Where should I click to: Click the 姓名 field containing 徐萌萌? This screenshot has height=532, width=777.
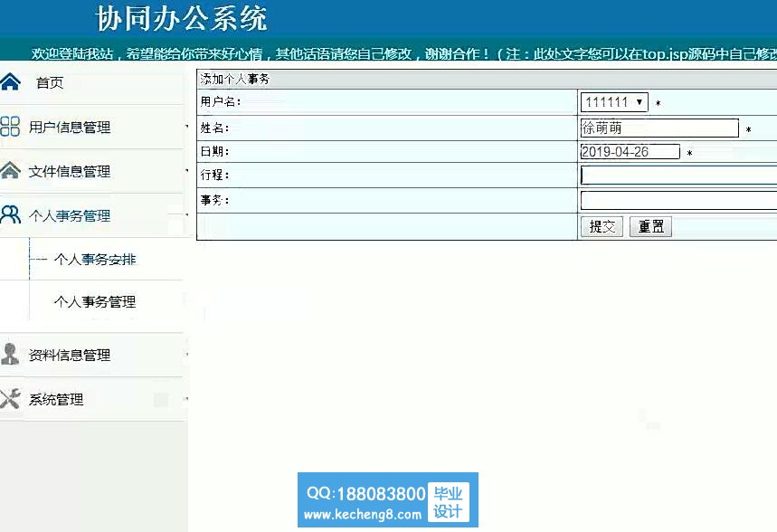coord(659,128)
